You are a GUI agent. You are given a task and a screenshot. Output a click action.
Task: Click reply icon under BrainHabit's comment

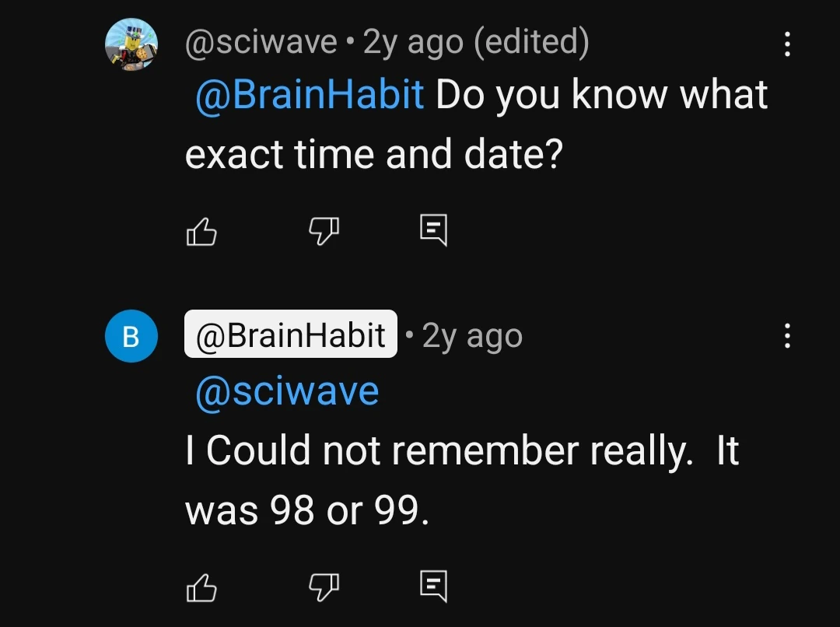pyautogui.click(x=433, y=587)
